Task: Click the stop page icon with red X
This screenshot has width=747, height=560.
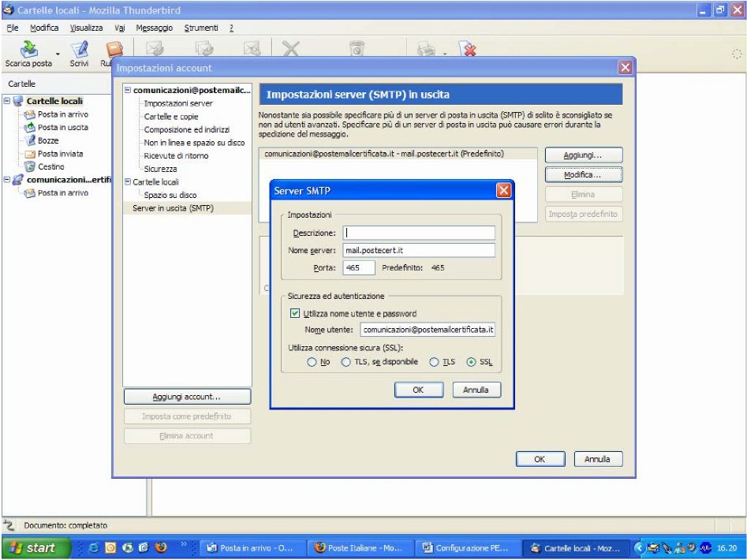Action: (x=467, y=49)
